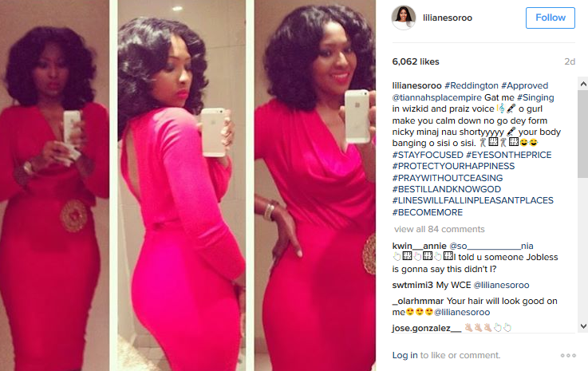Open commenter swtmimi3 profile

[x=412, y=285]
